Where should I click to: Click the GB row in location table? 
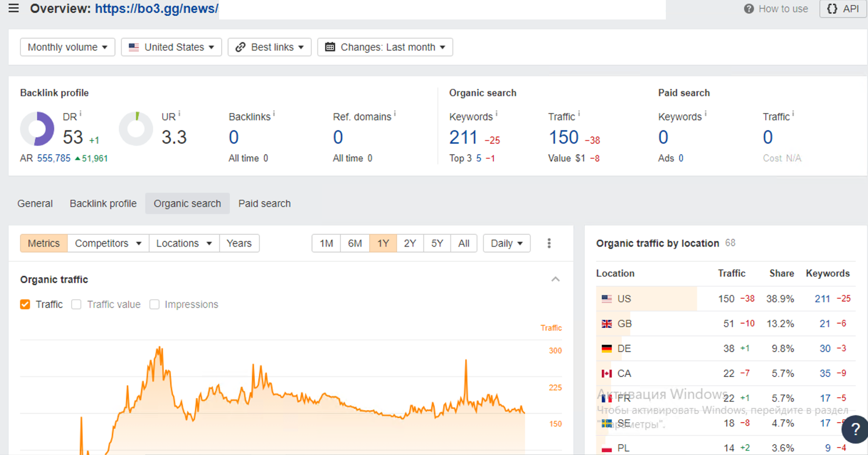tap(726, 324)
